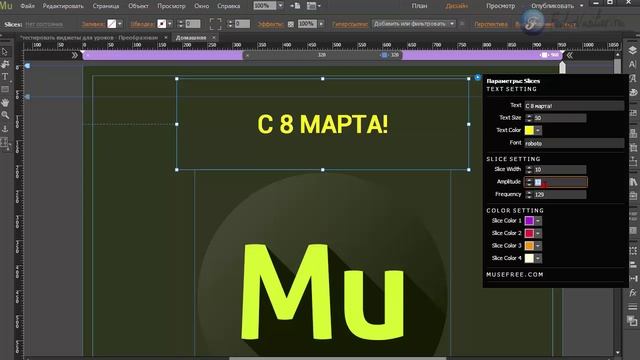Screen dimensions: 640x360
Task: Adjust the Frequency stepper
Action: click(529, 195)
